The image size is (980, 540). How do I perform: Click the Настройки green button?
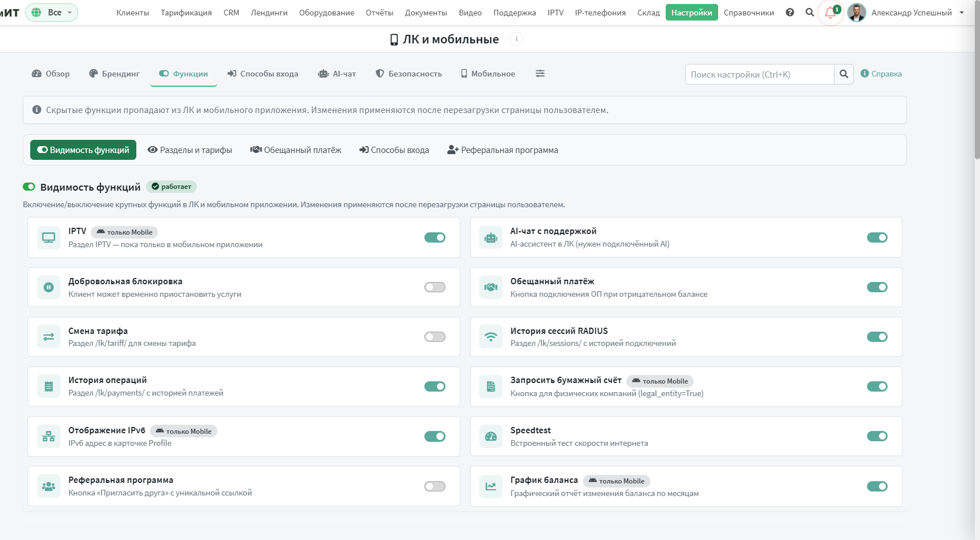click(691, 13)
